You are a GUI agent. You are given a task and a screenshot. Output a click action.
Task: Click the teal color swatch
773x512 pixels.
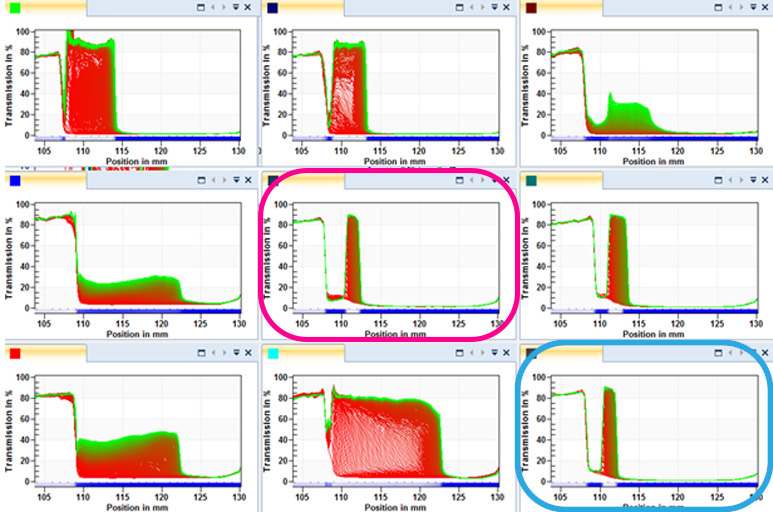(x=531, y=181)
